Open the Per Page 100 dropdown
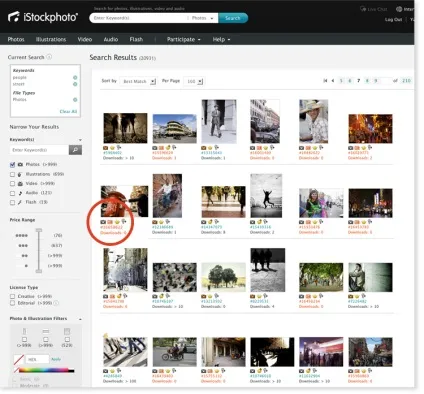 pyautogui.click(x=194, y=81)
